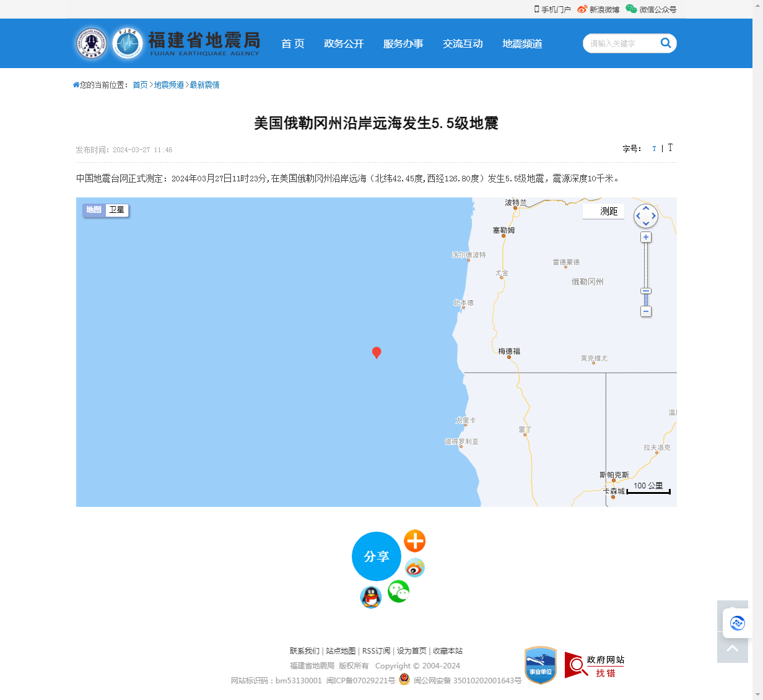The height and width of the screenshot is (700, 763).
Task: Switch map to 卫星 satellite view
Action: 116,210
